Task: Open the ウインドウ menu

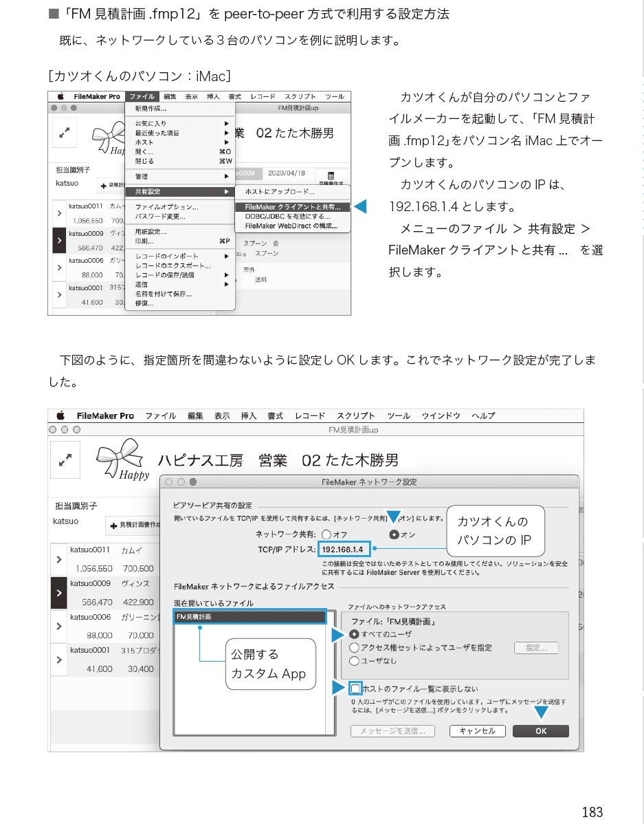Action: 441,415
